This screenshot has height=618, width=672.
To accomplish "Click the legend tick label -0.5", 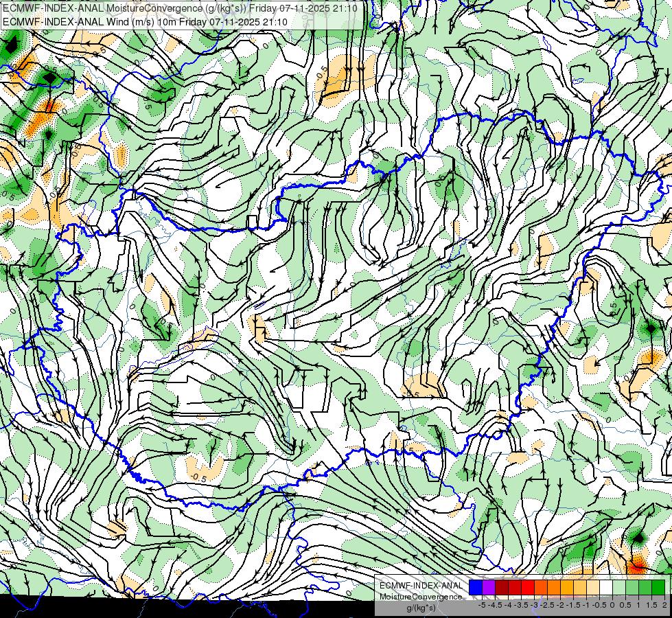I will (599, 605).
